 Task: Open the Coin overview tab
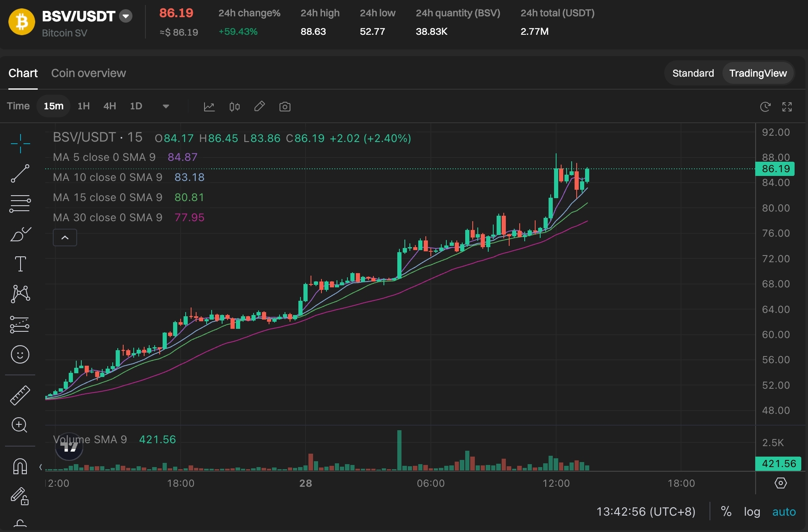point(88,73)
